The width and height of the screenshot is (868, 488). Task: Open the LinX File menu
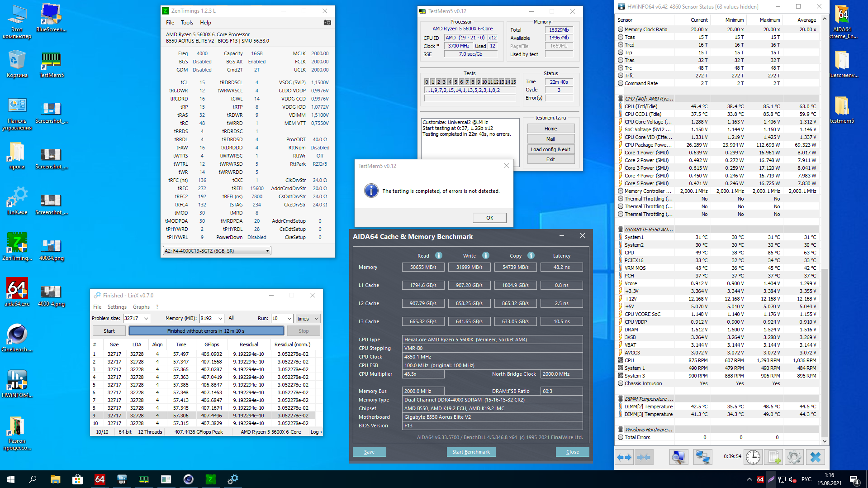(x=97, y=307)
